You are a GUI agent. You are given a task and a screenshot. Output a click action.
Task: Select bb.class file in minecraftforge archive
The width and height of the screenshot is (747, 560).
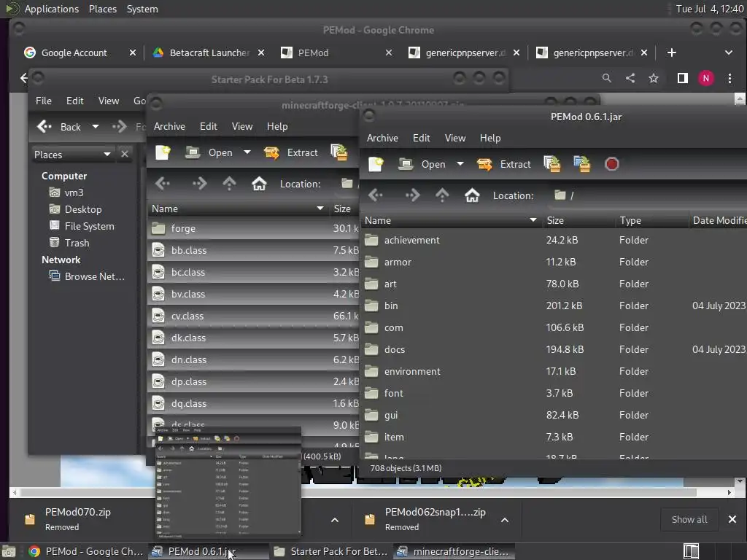(253, 251)
